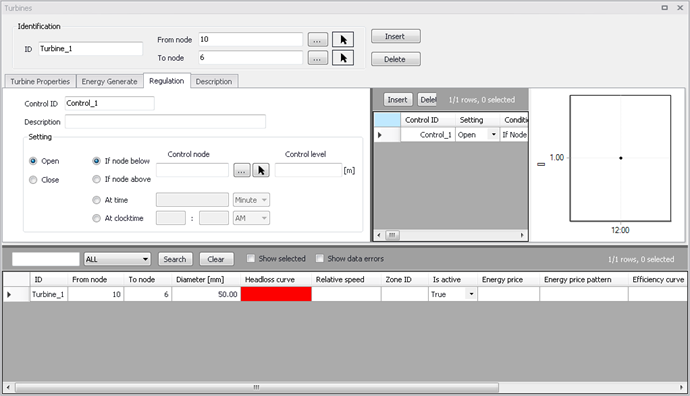Open Is active dropdown for Turbine_1
The width and height of the screenshot is (690, 396).
471,294
